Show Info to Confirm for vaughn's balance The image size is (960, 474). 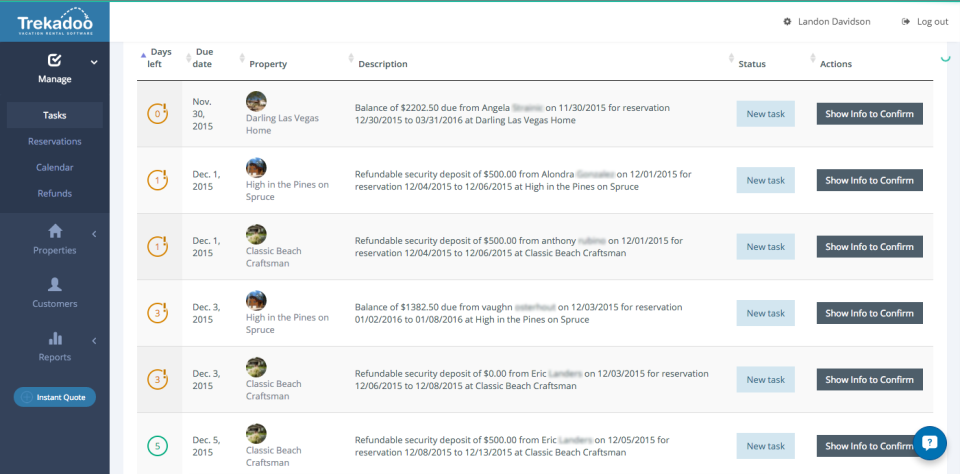[869, 313]
